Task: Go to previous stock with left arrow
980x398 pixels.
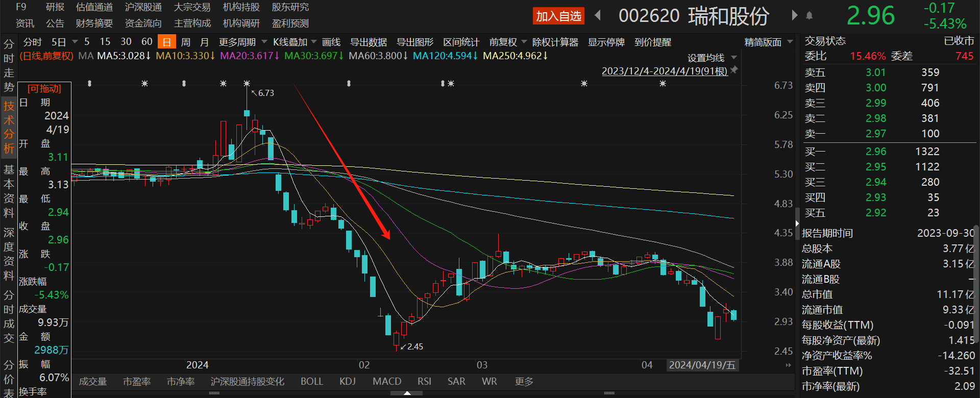Action: pyautogui.click(x=598, y=16)
